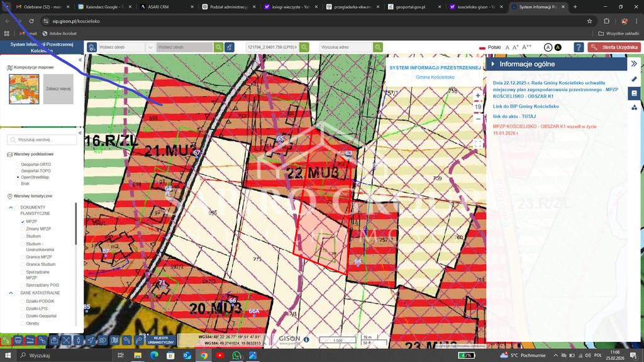Click the undo arrow in bottom toolbar
This screenshot has height=362, width=644.
point(127,340)
